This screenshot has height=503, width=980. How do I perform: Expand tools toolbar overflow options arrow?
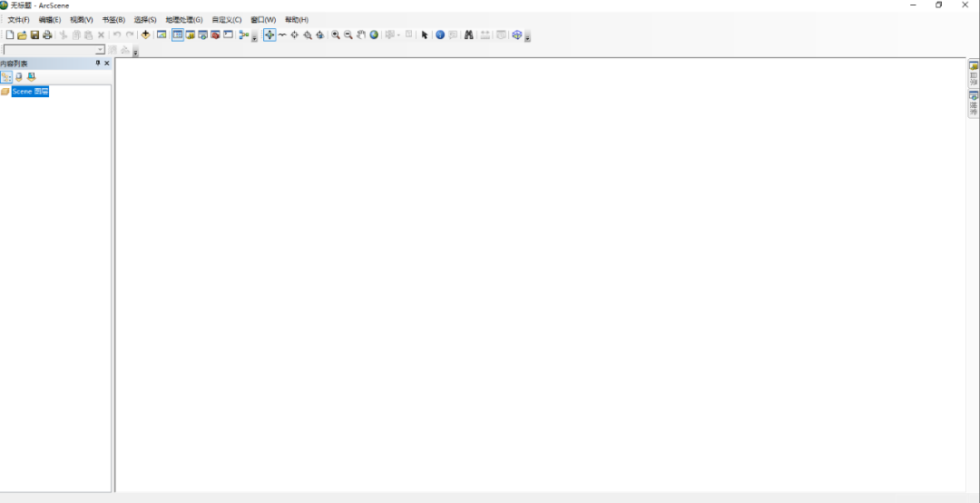pyautogui.click(x=527, y=38)
